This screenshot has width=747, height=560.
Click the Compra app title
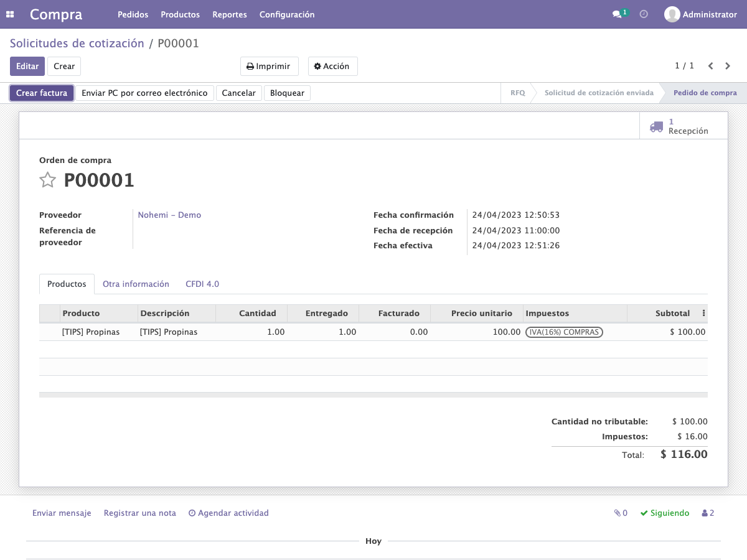point(56,14)
